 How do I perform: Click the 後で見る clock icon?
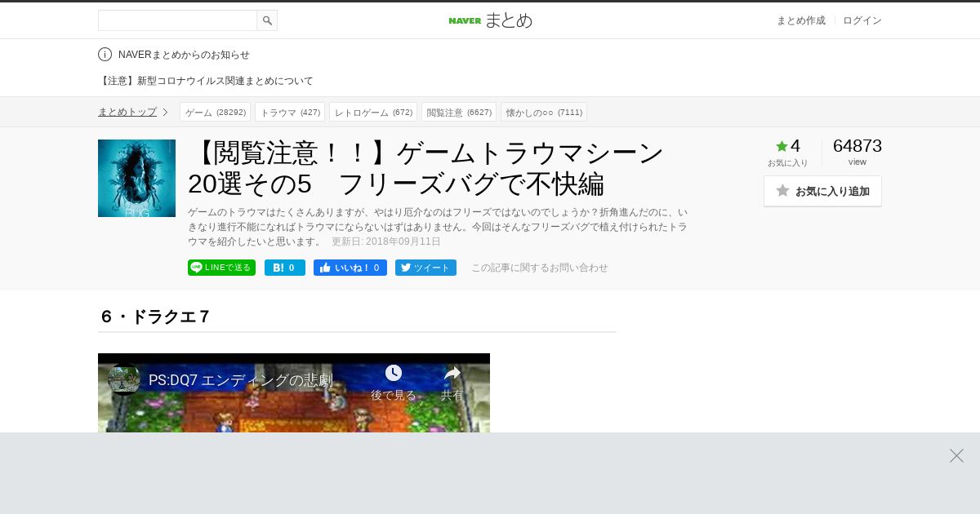click(394, 373)
